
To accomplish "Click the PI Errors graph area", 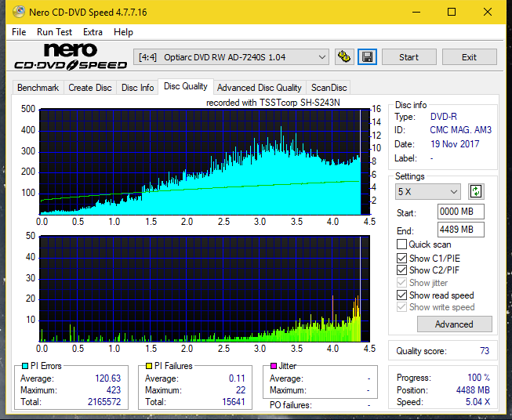I will pyautogui.click(x=205, y=162).
